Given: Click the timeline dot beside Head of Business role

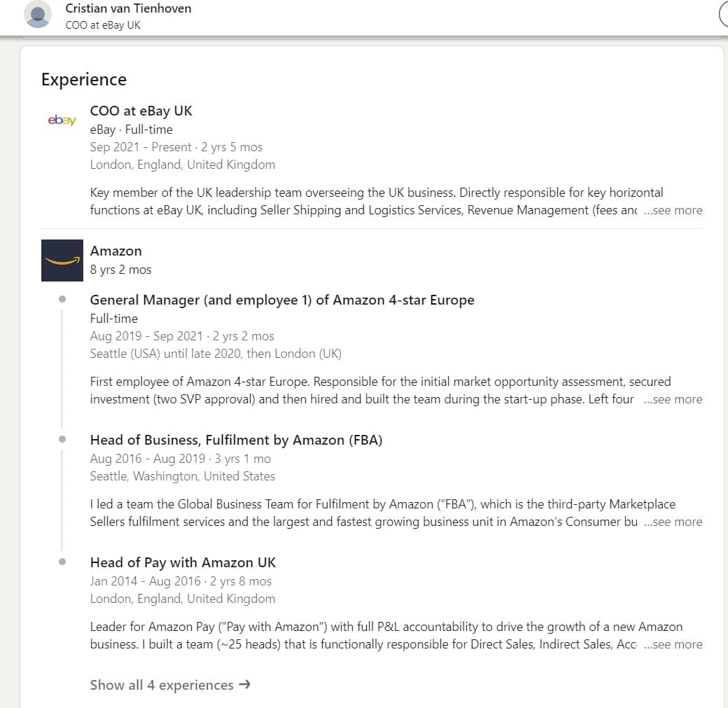Looking at the screenshot, I should [x=62, y=439].
